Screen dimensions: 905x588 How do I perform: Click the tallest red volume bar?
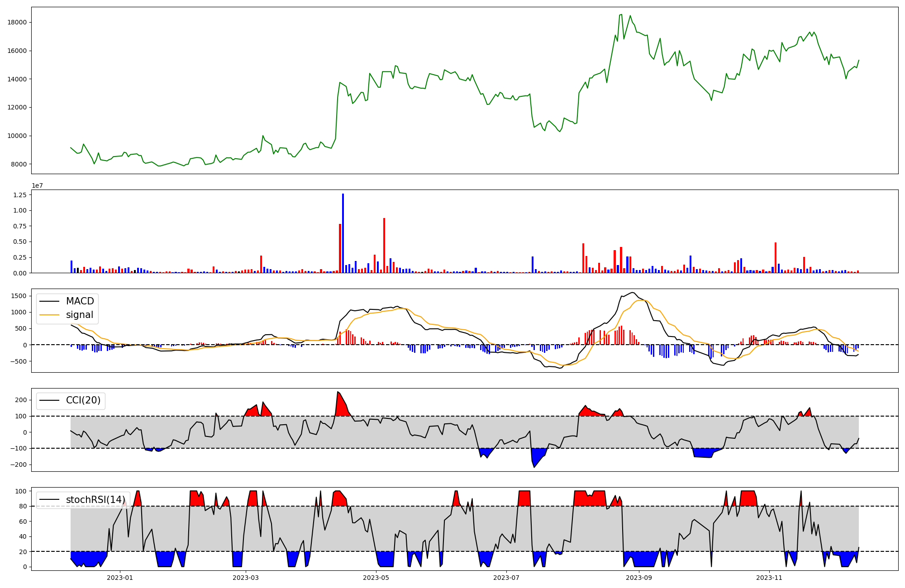pos(384,245)
